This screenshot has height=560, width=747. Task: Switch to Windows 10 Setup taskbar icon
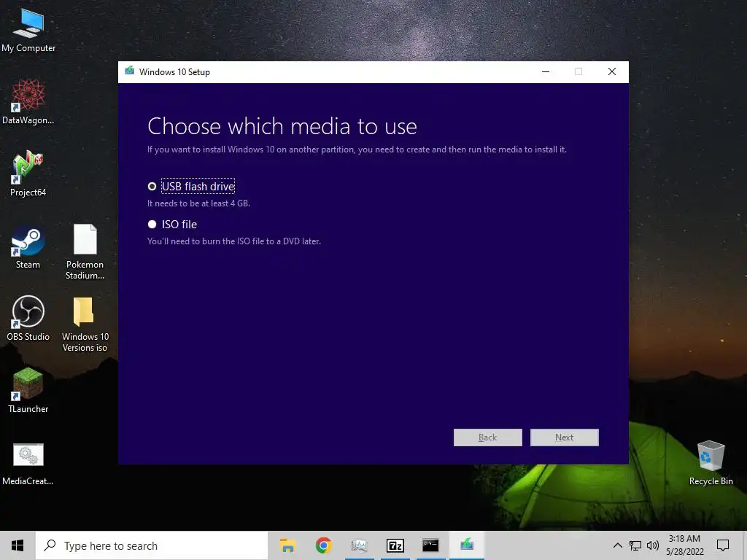click(467, 545)
